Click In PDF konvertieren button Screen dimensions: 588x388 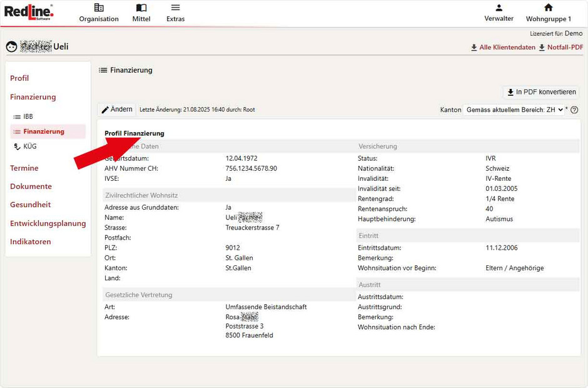pos(541,92)
